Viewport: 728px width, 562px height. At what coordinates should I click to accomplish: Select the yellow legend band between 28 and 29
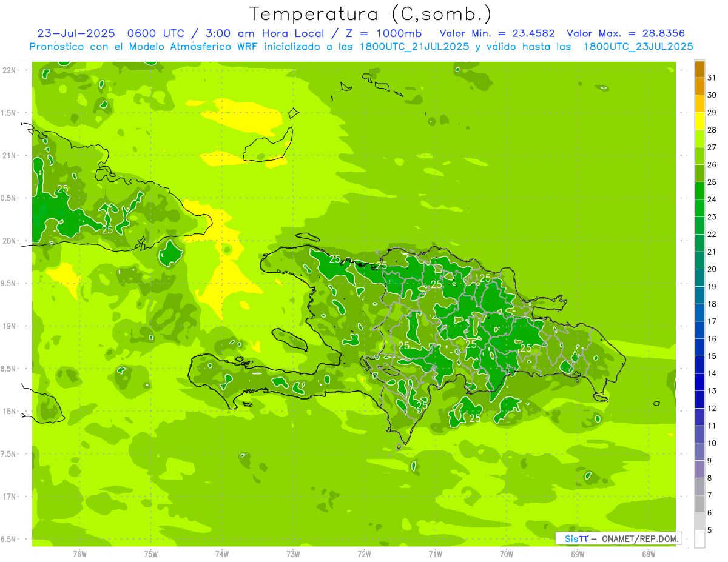[699, 121]
